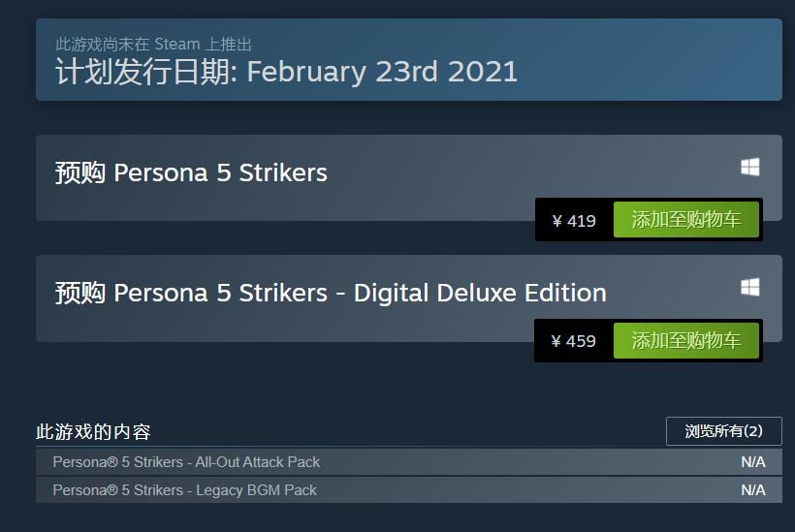Screen dimensions: 795x532
Task: Click N/A price of All-Out Attack Pack
Action: pos(752,462)
